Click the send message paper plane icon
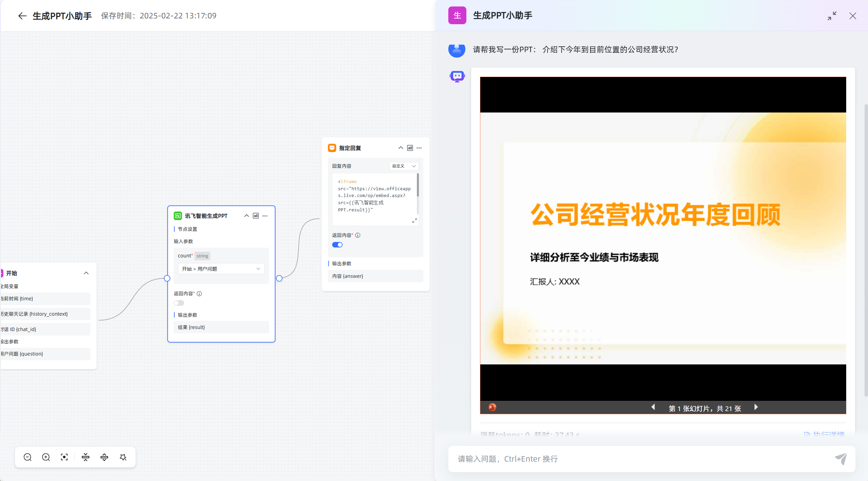 [x=841, y=459]
